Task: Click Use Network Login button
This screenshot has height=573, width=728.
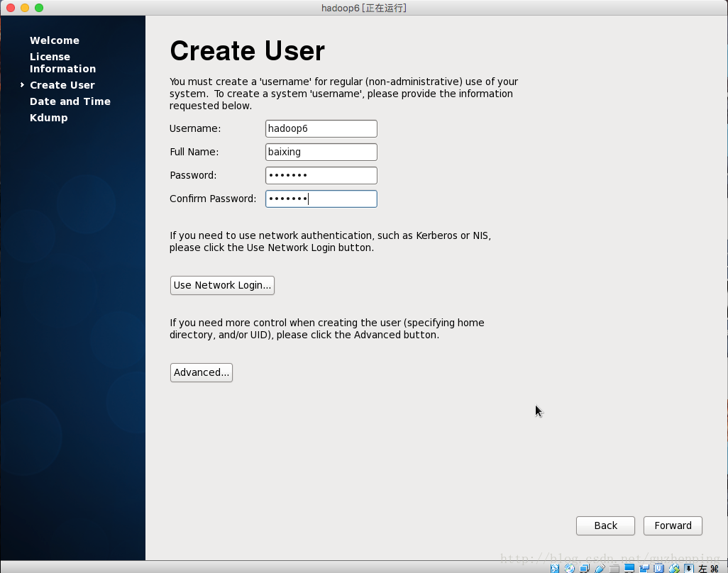Action: (x=222, y=285)
